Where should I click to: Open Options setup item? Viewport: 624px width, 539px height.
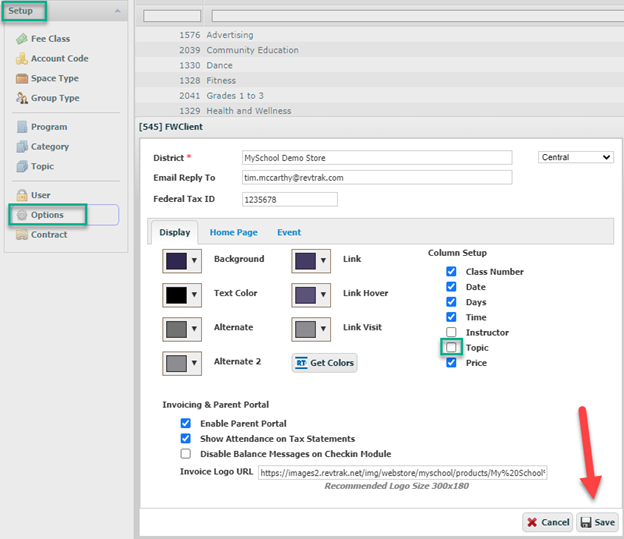(47, 215)
